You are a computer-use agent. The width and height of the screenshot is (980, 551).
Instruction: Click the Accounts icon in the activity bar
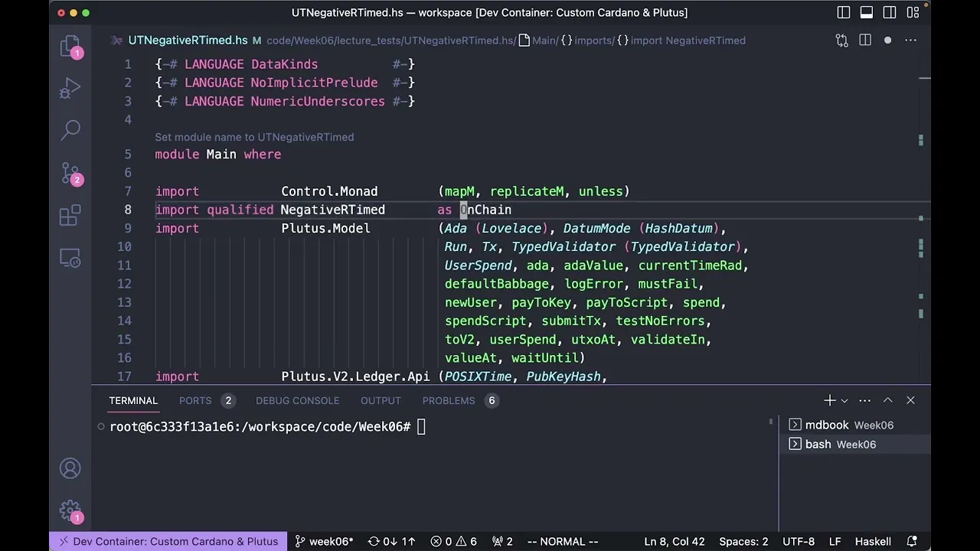coord(70,468)
